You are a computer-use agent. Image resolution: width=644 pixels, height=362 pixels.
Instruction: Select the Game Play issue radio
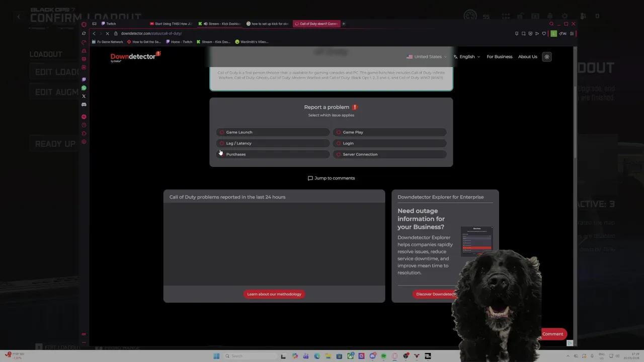339,132
